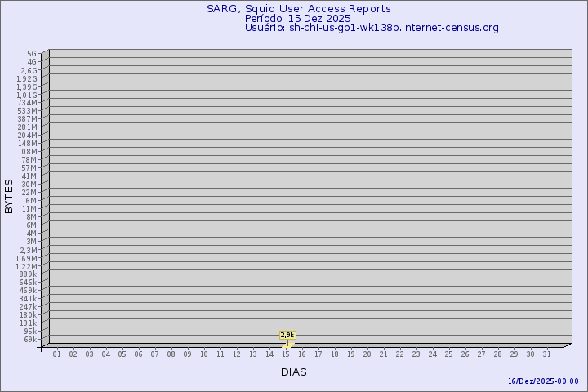
Task: Click day 24 on the horizontal axis
Action: [433, 354]
